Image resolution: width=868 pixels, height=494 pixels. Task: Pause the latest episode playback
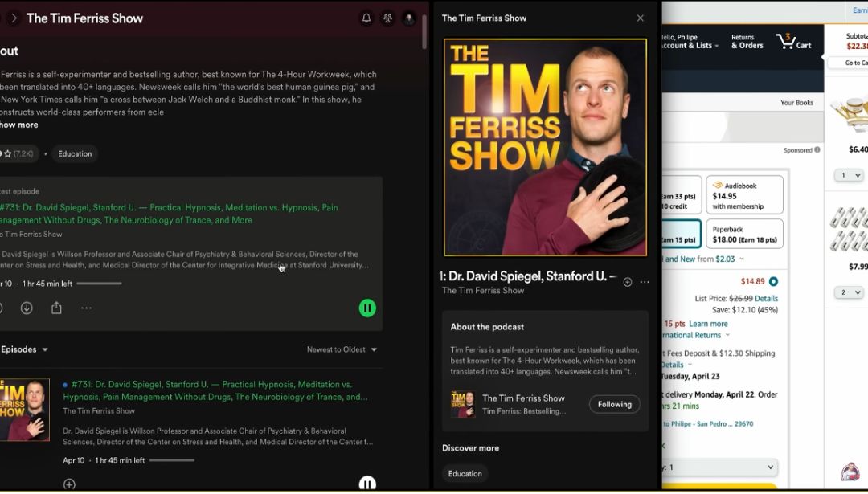(367, 308)
